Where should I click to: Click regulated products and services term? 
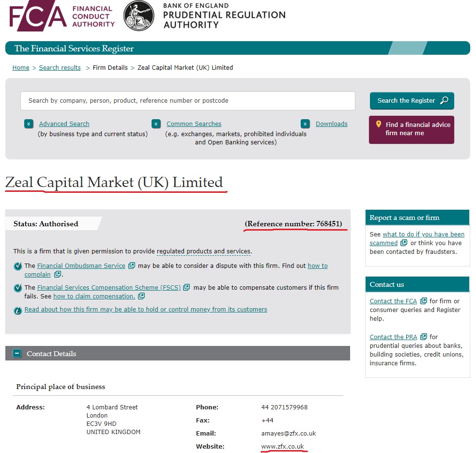204,251
